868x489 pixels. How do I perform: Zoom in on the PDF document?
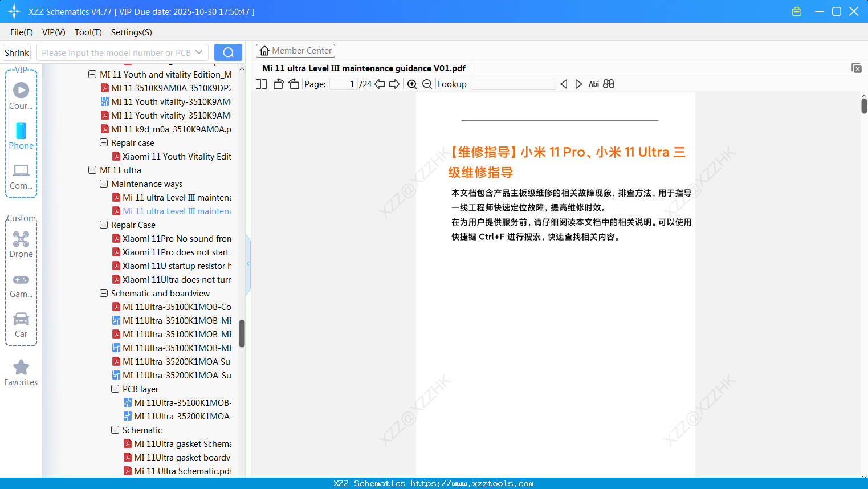click(411, 84)
